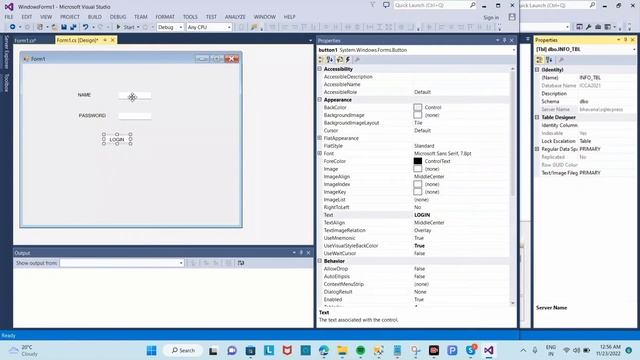Show hidden system tray icons
The image size is (640, 360).
point(523,350)
